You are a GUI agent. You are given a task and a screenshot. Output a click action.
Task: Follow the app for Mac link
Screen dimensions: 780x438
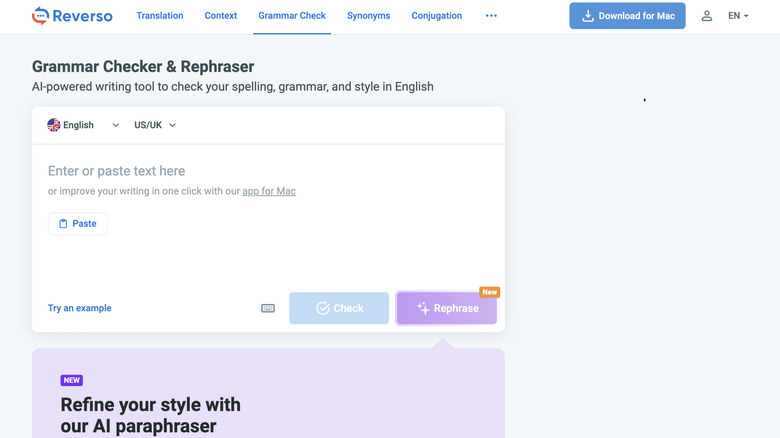pos(269,191)
